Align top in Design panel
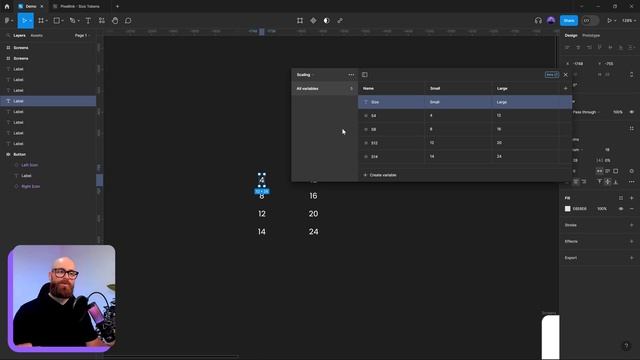640x360 pixels. pos(600,48)
